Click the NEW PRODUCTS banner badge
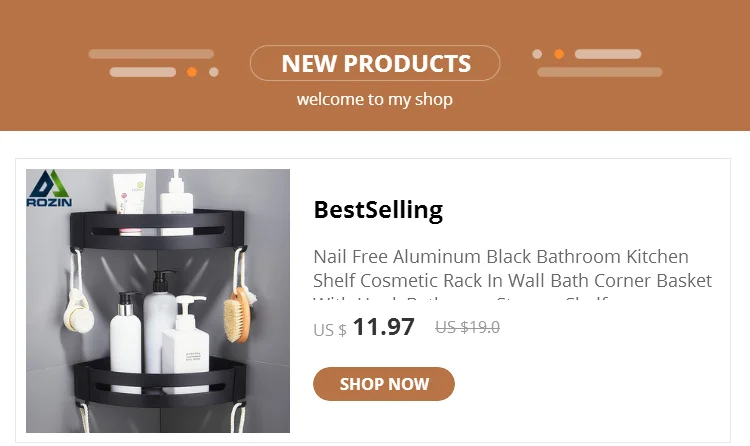 375,63
